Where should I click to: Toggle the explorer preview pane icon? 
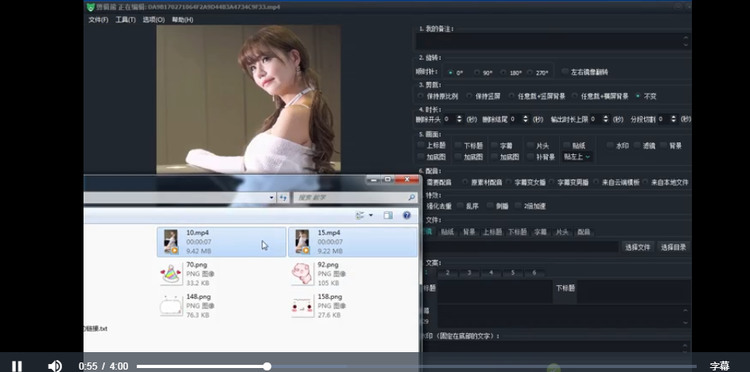pyautogui.click(x=388, y=216)
